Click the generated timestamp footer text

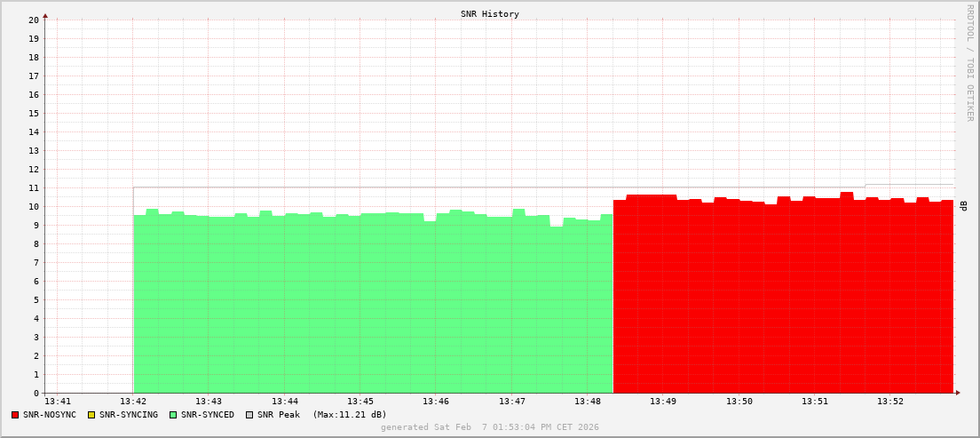tap(490, 427)
